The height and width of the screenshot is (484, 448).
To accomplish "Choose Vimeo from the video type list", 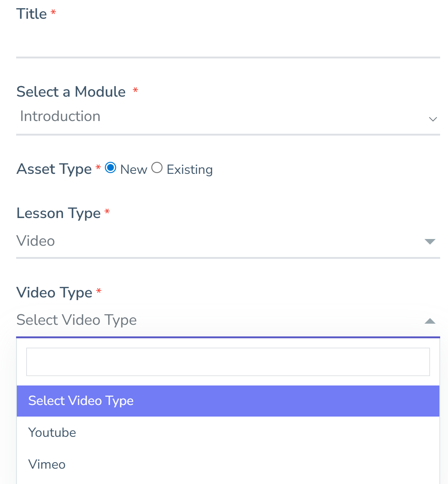I will point(47,465).
